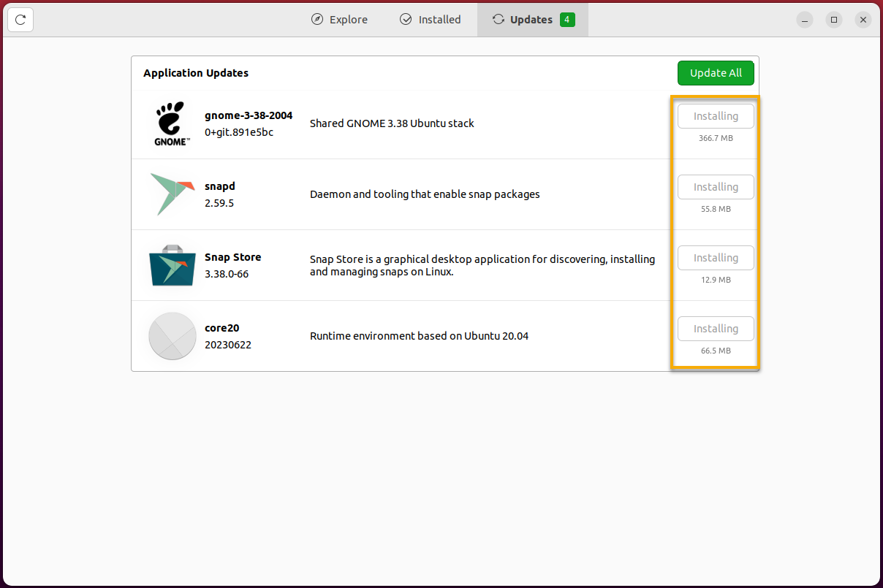
Task: Minimize the software window
Action: coord(805,20)
